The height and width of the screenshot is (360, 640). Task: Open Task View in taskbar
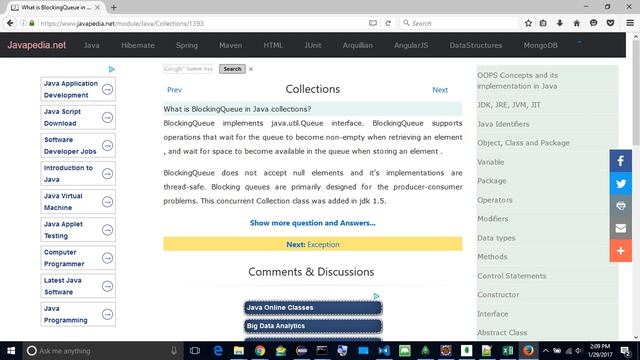point(195,351)
